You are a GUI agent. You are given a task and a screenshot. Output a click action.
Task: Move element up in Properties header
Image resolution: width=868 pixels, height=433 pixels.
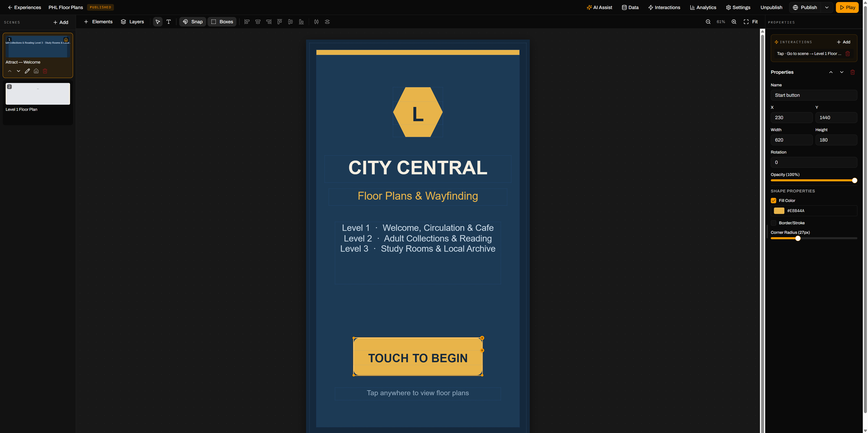tap(831, 72)
